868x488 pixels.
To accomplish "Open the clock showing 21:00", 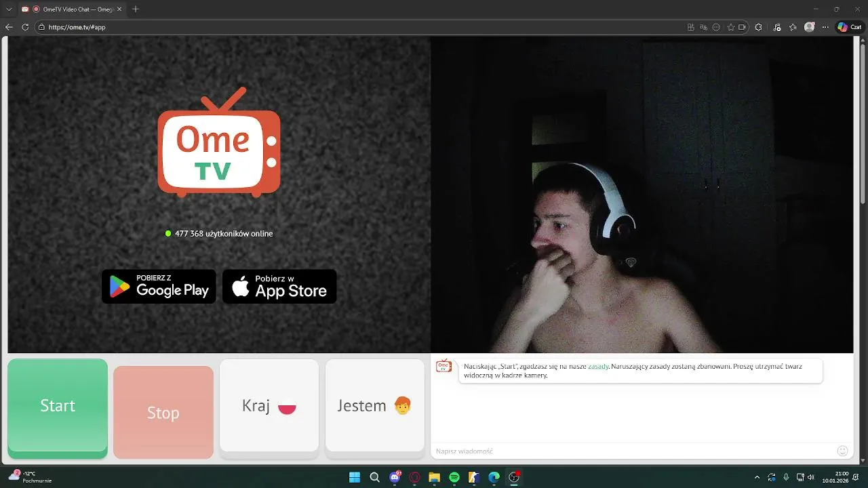I will [x=835, y=477].
